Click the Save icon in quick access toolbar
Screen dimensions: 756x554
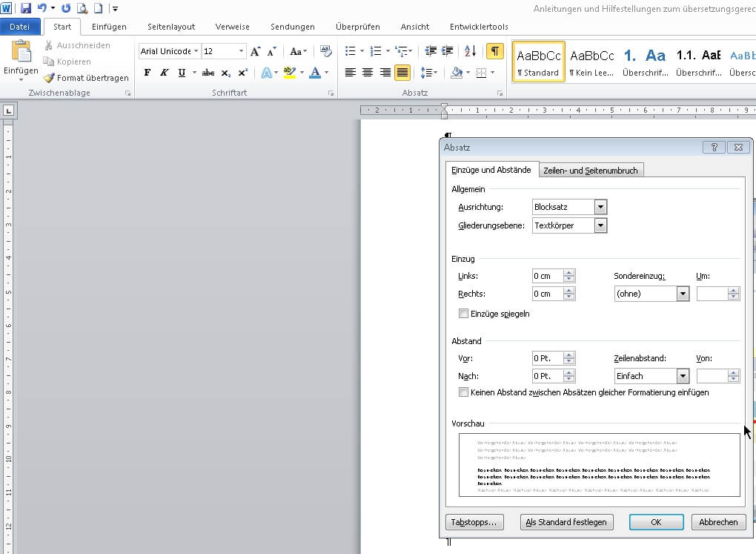(x=26, y=8)
